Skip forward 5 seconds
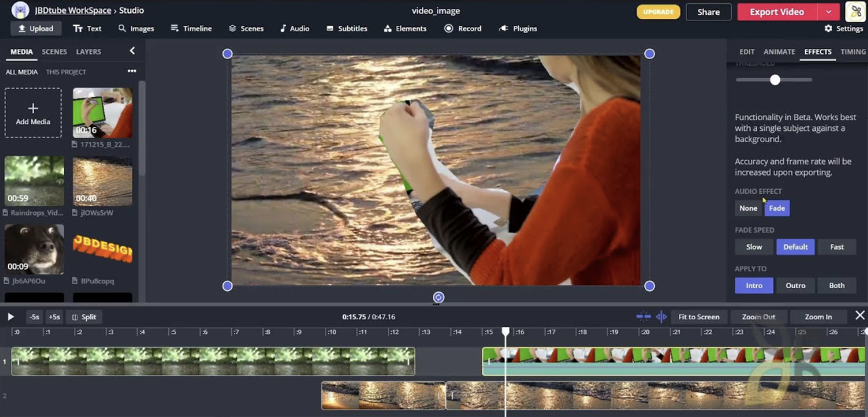The height and width of the screenshot is (417, 868). [54, 317]
